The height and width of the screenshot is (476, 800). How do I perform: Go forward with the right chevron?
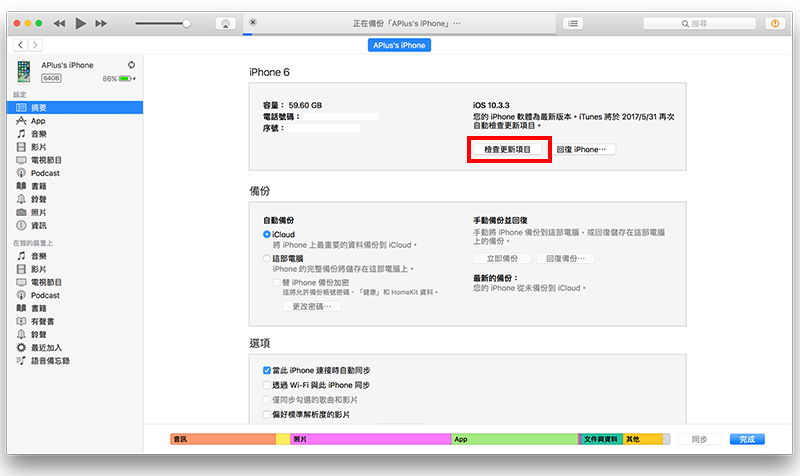(x=35, y=45)
